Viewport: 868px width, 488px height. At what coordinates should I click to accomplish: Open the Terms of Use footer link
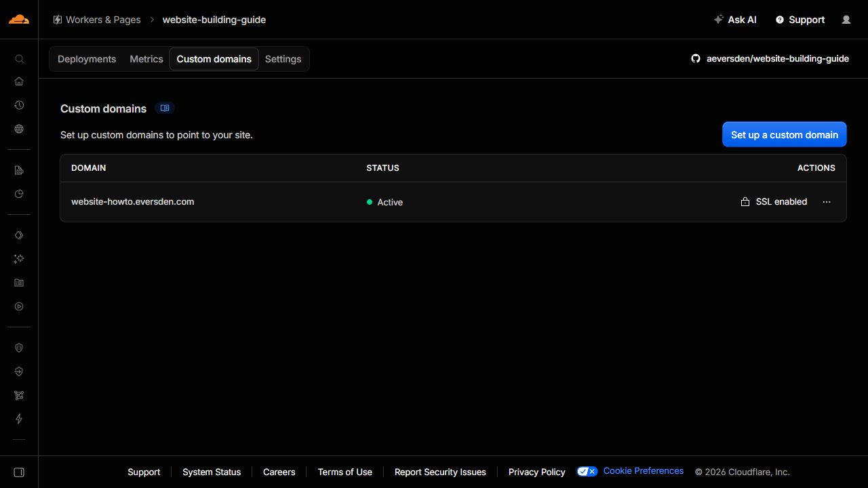345,472
